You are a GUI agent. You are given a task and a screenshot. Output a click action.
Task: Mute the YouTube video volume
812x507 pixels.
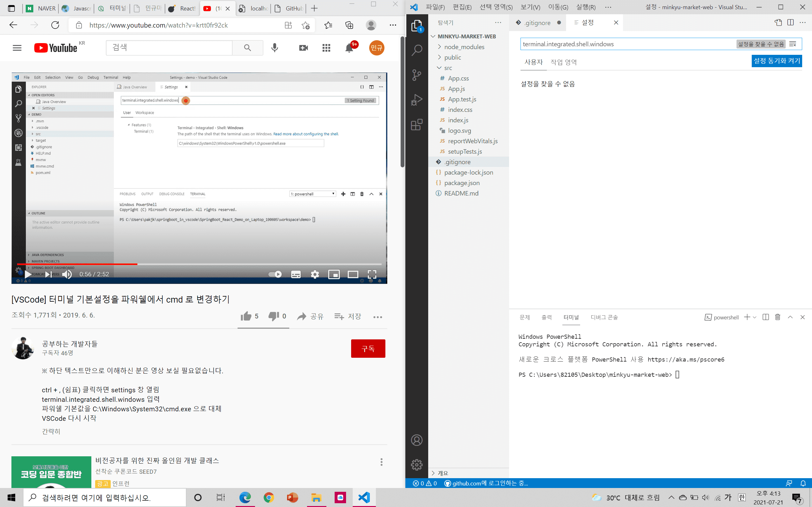click(67, 275)
